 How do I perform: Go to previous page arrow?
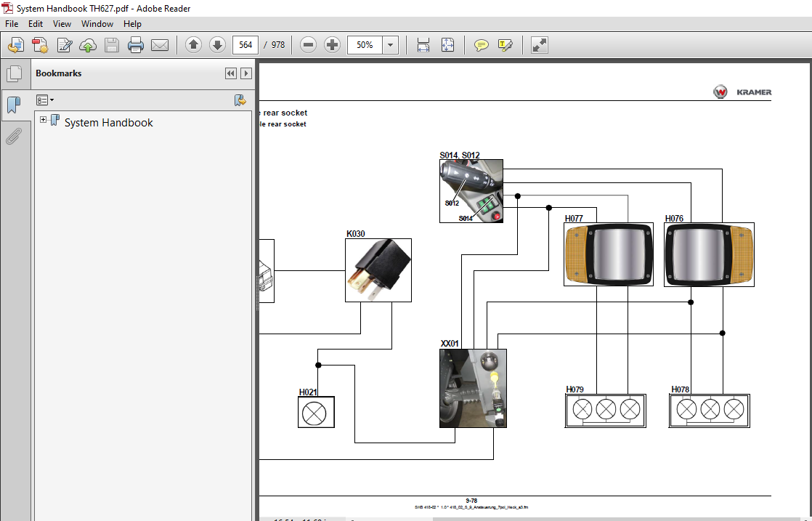click(193, 45)
